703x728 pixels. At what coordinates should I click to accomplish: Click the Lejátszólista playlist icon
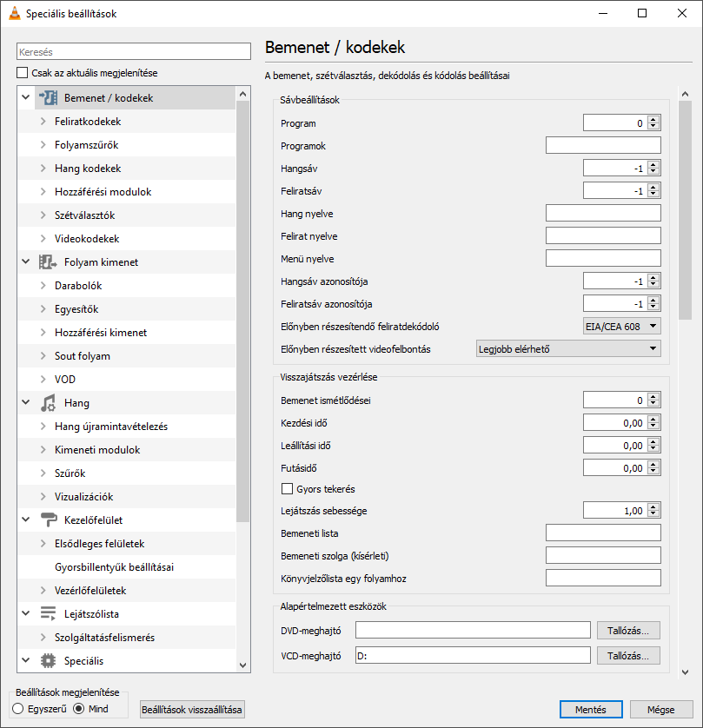48,614
